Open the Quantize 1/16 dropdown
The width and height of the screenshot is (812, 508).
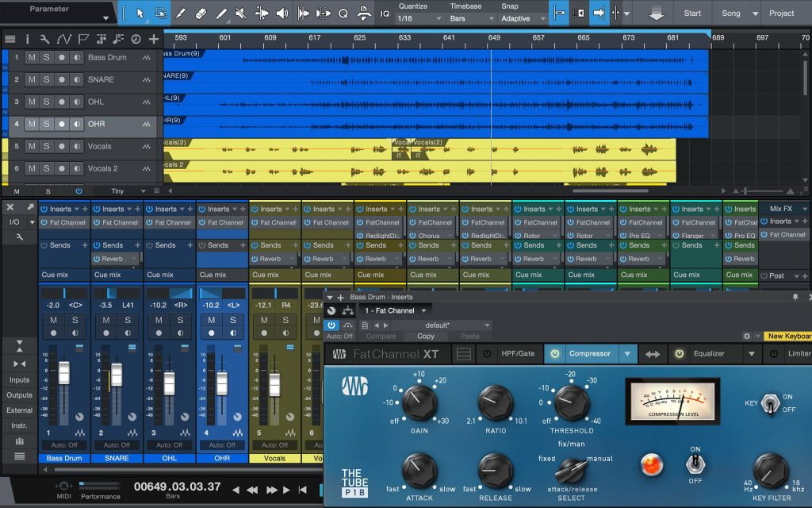coord(419,19)
